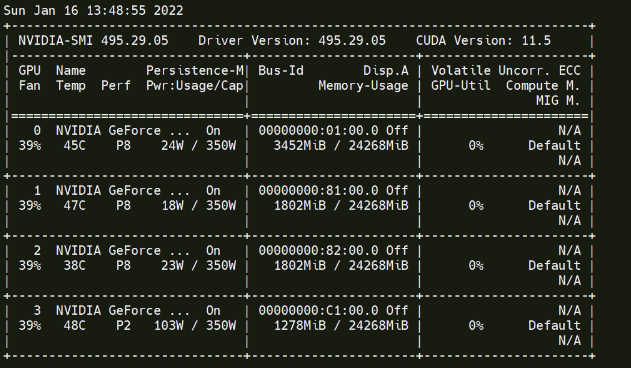Click GPU index '3' in last row
The width and height of the screenshot is (631, 368).
coord(37,311)
